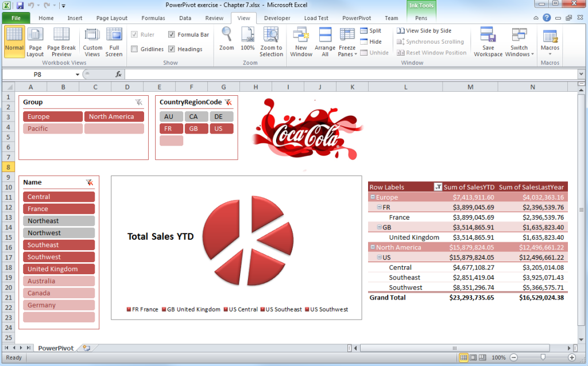The width and height of the screenshot is (588, 366).
Task: Click the zoom slider in status bar
Action: coord(542,357)
